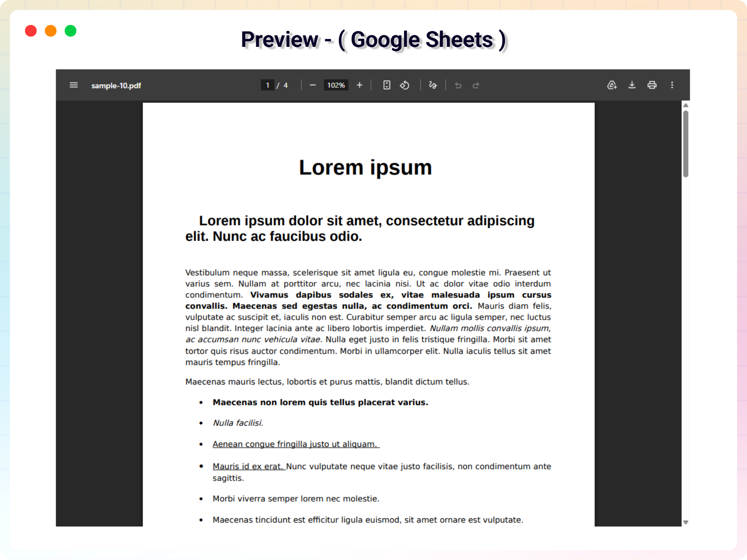The height and width of the screenshot is (560, 747).
Task: Redo the last annotation action
Action: [x=476, y=85]
